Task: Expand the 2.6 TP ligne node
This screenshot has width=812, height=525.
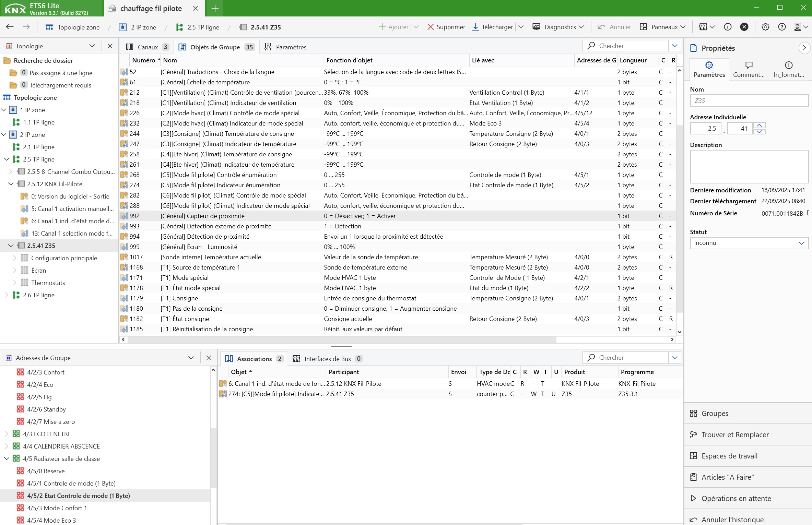Action: tap(7, 295)
